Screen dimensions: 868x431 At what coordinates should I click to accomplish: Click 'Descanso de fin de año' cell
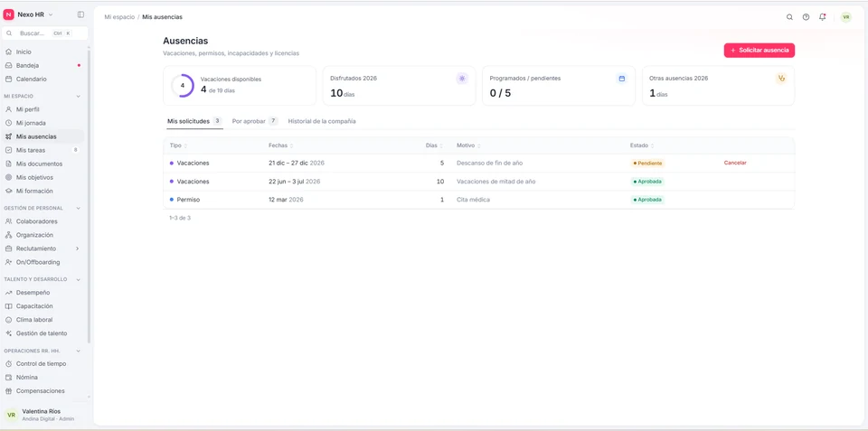point(489,164)
